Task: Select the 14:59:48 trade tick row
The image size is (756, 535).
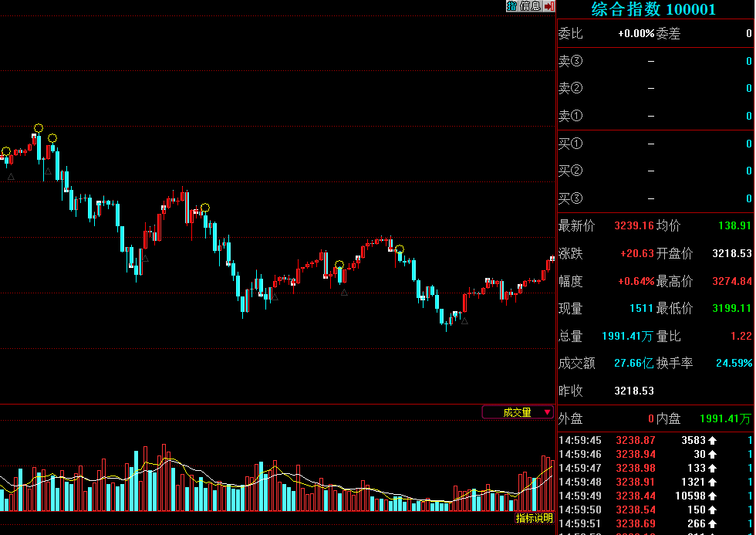Action: pyautogui.click(x=655, y=482)
